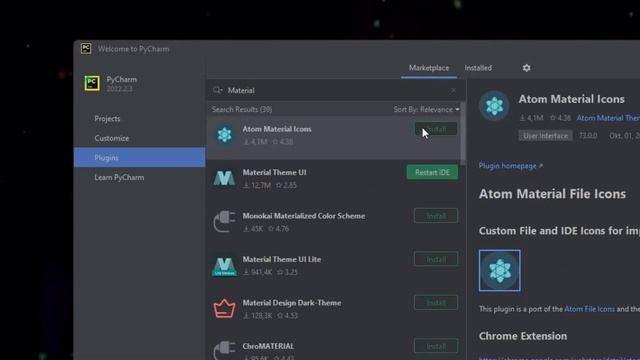Click the search magnifier icon

(x=217, y=90)
